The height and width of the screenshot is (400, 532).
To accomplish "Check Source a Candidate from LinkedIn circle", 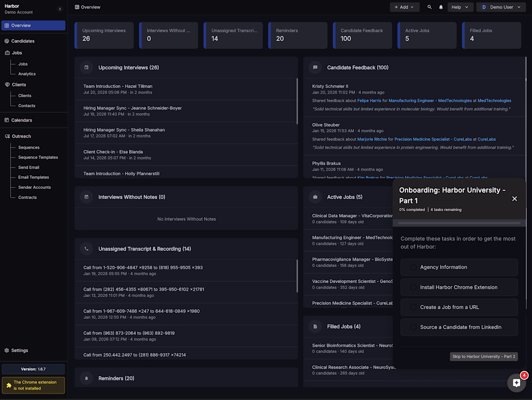I will [413, 327].
